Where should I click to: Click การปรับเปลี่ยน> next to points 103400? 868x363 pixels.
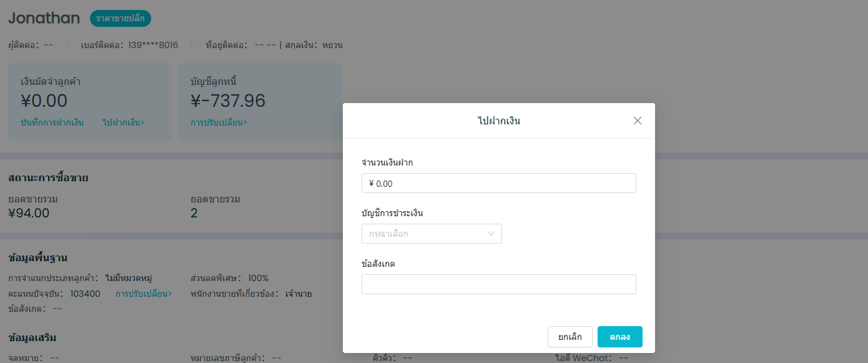click(x=144, y=294)
